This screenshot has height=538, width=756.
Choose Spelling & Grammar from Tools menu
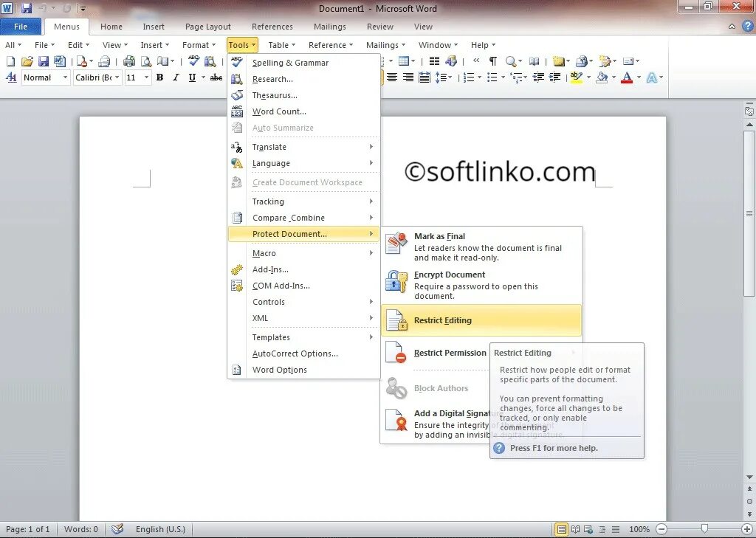click(x=303, y=63)
